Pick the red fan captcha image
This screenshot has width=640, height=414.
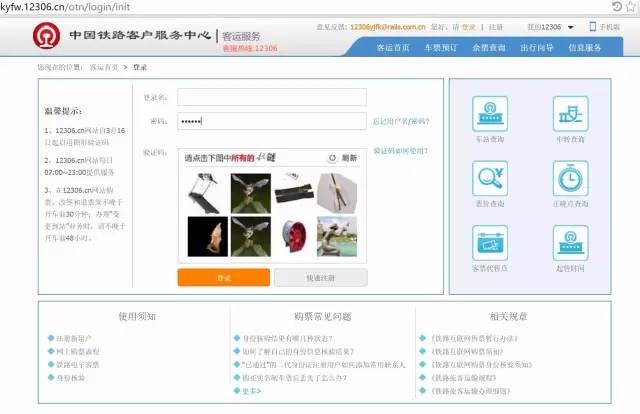click(x=294, y=236)
